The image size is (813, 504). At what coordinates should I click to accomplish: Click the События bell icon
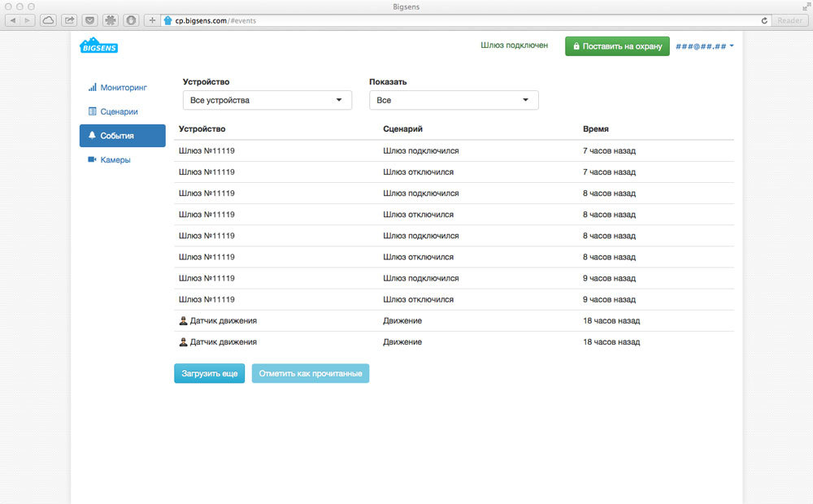point(93,135)
